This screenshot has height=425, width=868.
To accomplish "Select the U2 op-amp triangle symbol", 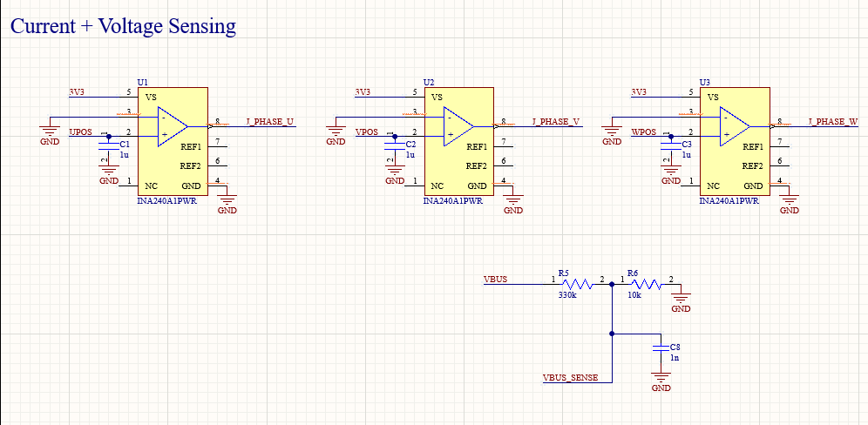I will tap(458, 127).
